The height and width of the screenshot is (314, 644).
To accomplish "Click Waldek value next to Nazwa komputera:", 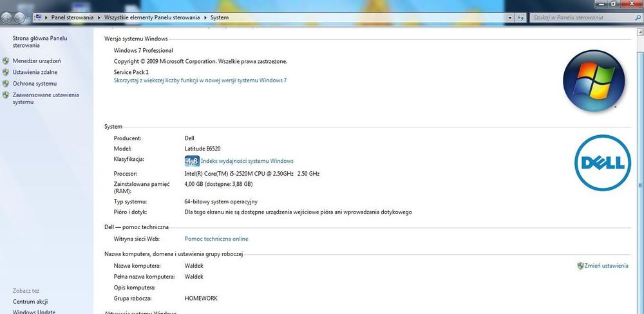I will pos(194,266).
